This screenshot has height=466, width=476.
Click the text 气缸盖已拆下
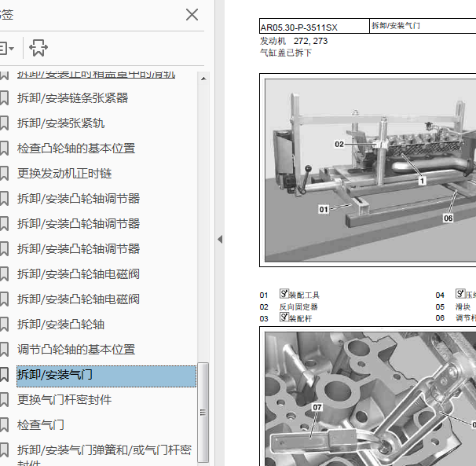coord(286,53)
